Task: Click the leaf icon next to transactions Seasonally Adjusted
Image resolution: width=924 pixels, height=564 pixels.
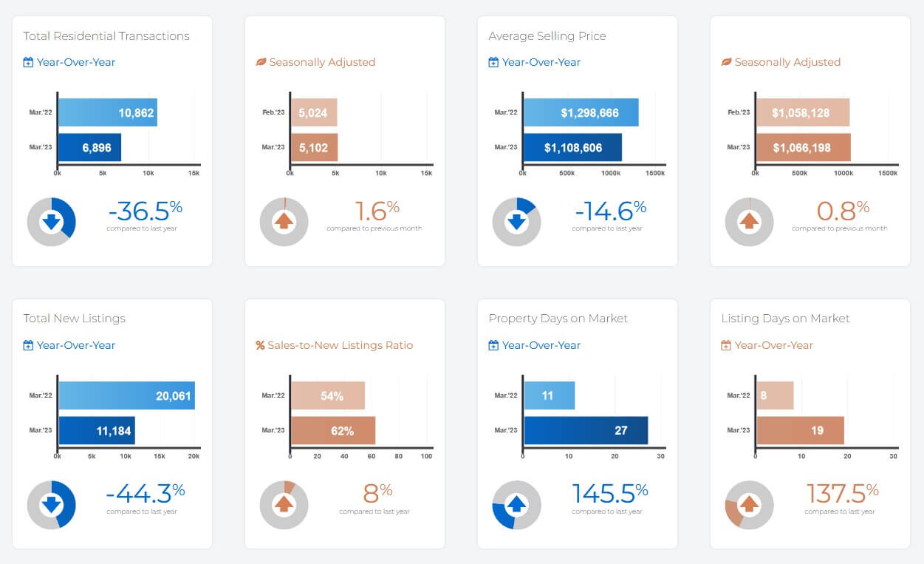Action: (x=261, y=63)
